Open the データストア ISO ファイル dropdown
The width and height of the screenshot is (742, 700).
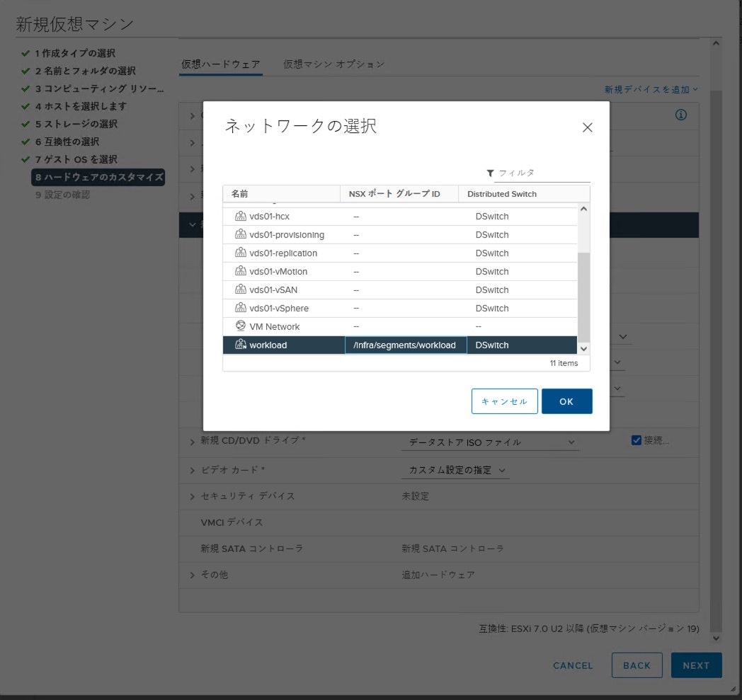coord(489,440)
